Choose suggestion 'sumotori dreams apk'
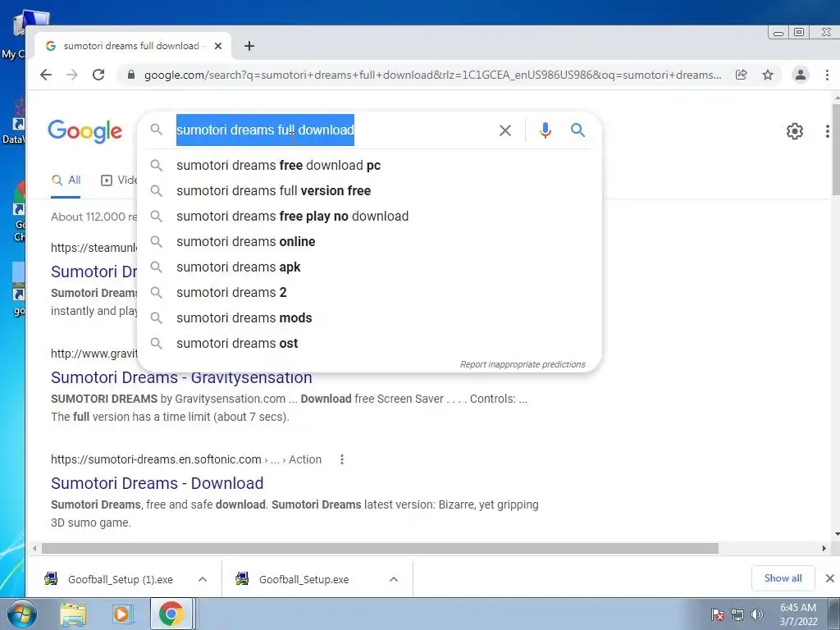 pyautogui.click(x=370, y=267)
